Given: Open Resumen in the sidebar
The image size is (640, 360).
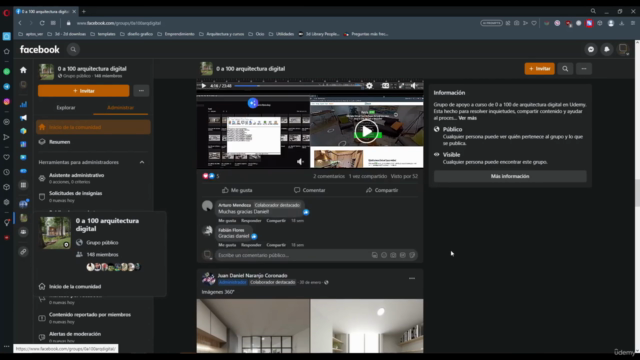Looking at the screenshot, I should (x=60, y=142).
